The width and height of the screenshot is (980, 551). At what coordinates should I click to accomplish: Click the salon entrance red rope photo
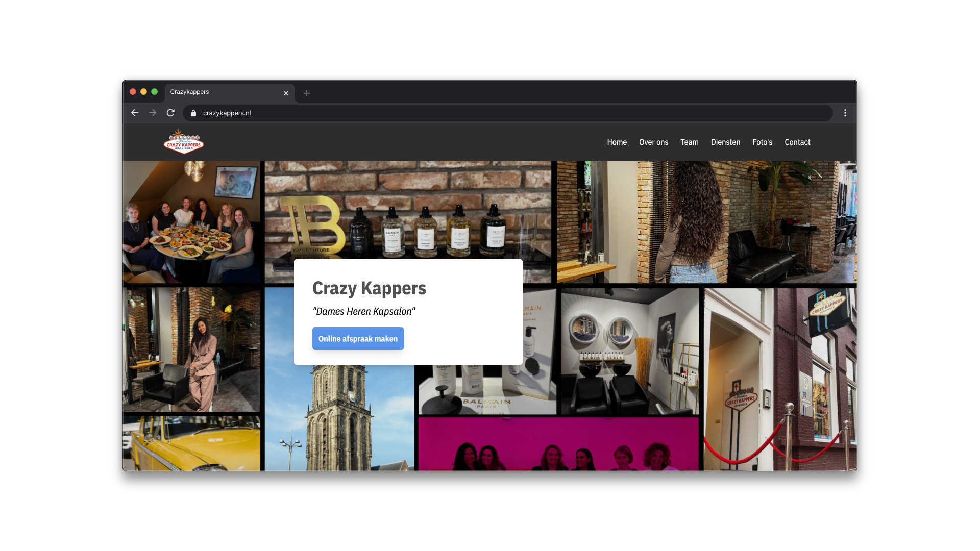(x=780, y=379)
